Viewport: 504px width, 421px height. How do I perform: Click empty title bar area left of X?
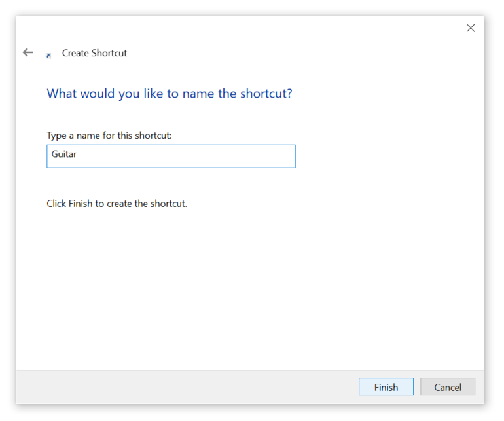point(262,27)
